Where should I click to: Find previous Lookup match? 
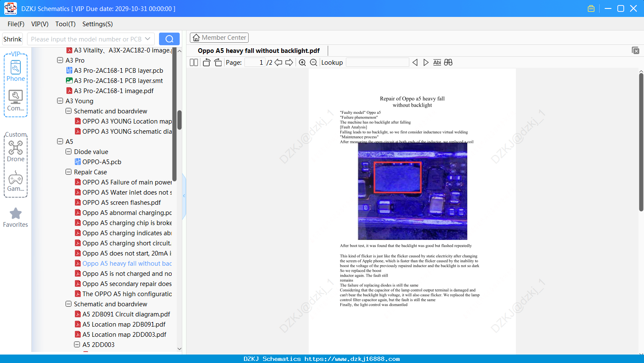415,63
